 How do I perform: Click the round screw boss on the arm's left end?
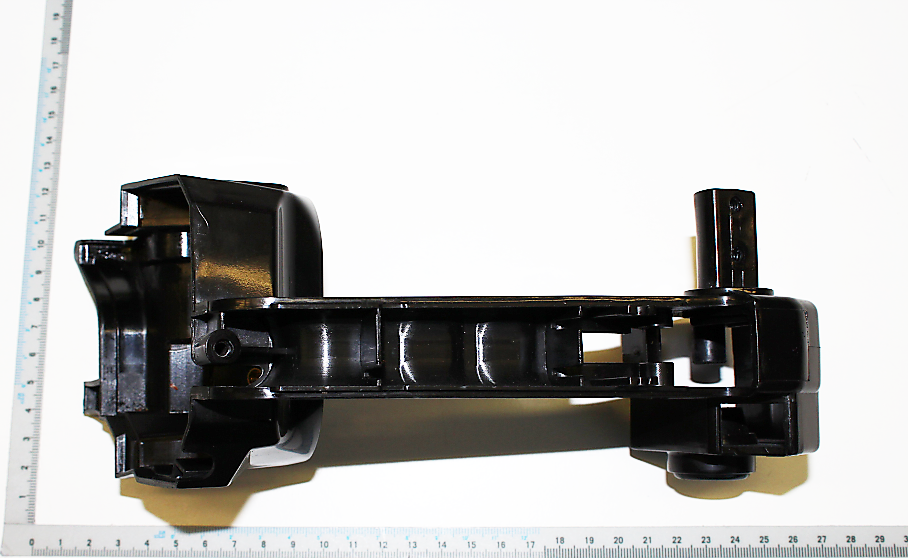point(220,347)
